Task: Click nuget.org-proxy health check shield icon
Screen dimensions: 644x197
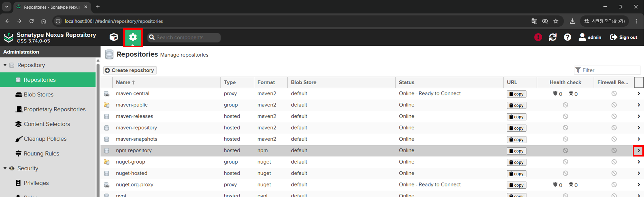Action: pyautogui.click(x=555, y=184)
